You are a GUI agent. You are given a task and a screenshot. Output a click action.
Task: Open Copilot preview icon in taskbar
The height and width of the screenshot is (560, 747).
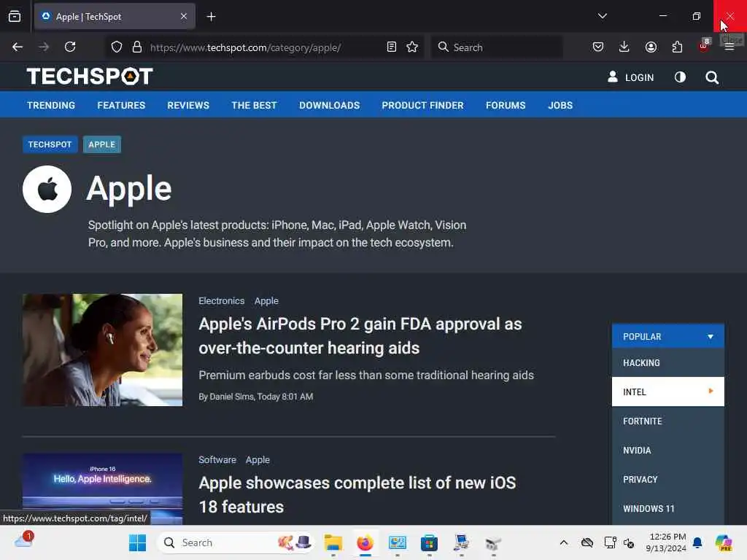click(x=724, y=542)
